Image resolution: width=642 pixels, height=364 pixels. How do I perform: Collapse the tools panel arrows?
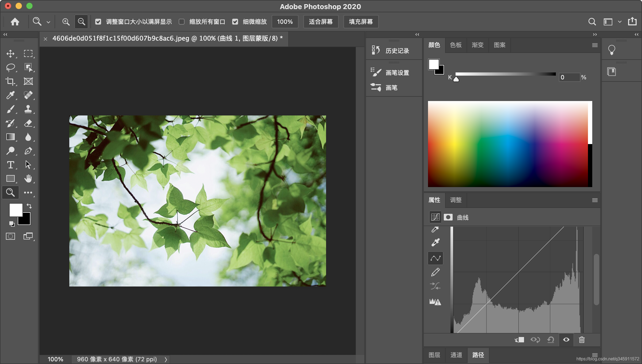(x=5, y=34)
